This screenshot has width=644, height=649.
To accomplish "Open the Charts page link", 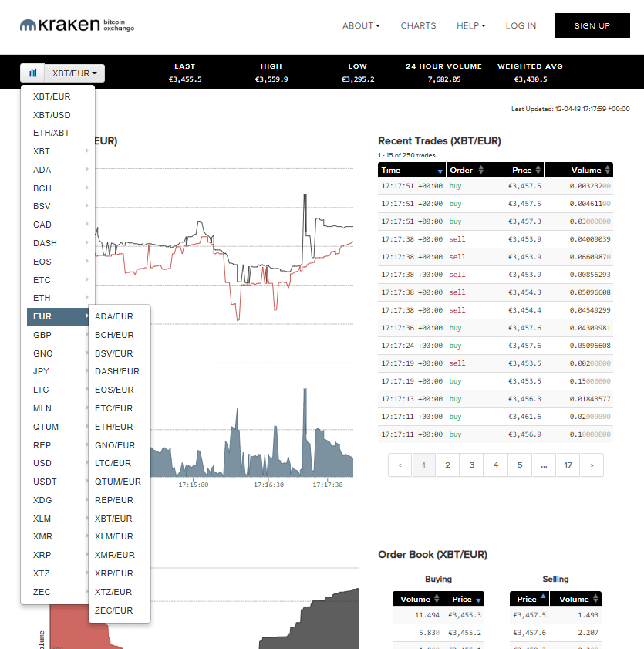I will (x=418, y=25).
